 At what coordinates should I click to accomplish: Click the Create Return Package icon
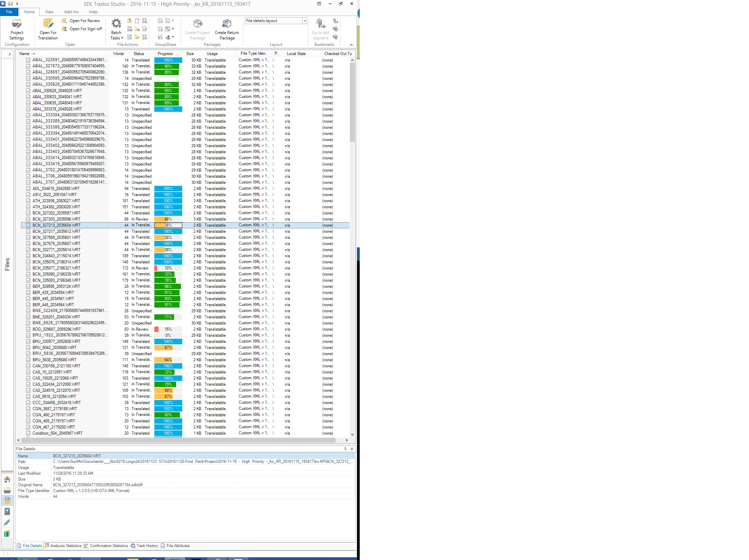point(227,23)
